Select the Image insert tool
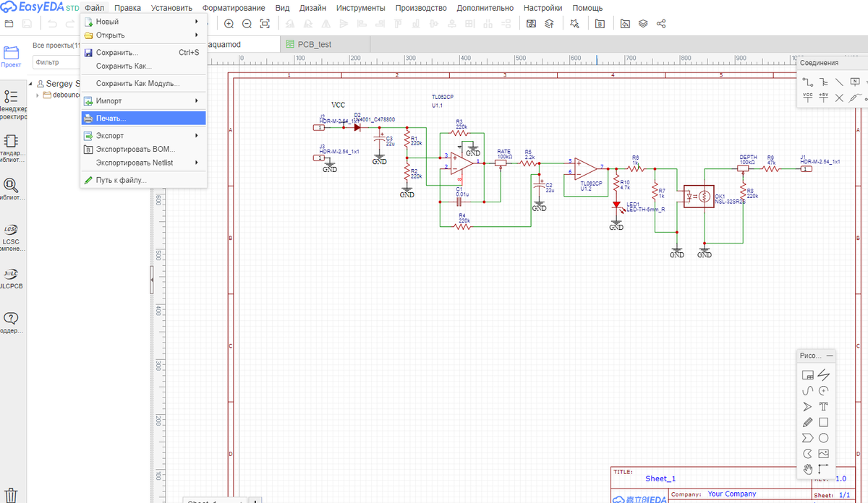Viewport: 868px width, 503px height. pos(823,454)
